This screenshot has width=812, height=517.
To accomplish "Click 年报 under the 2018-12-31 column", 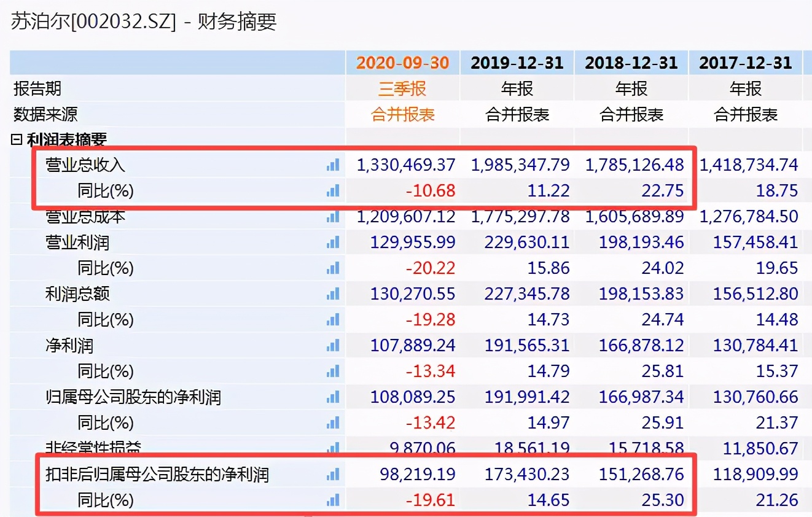I will coord(631,89).
